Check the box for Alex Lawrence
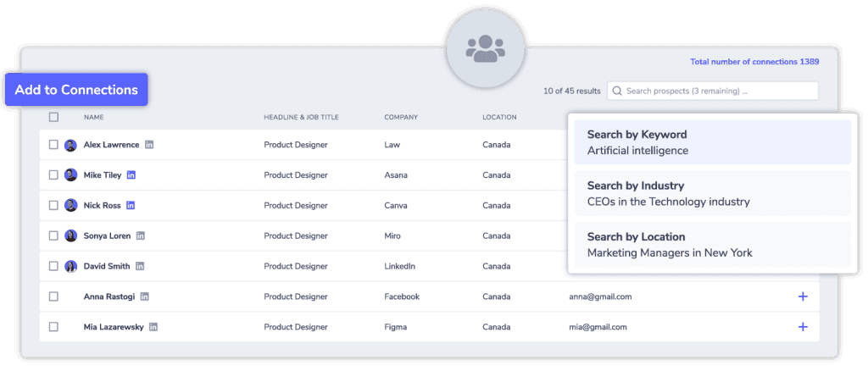868x371 pixels. pyautogui.click(x=53, y=145)
